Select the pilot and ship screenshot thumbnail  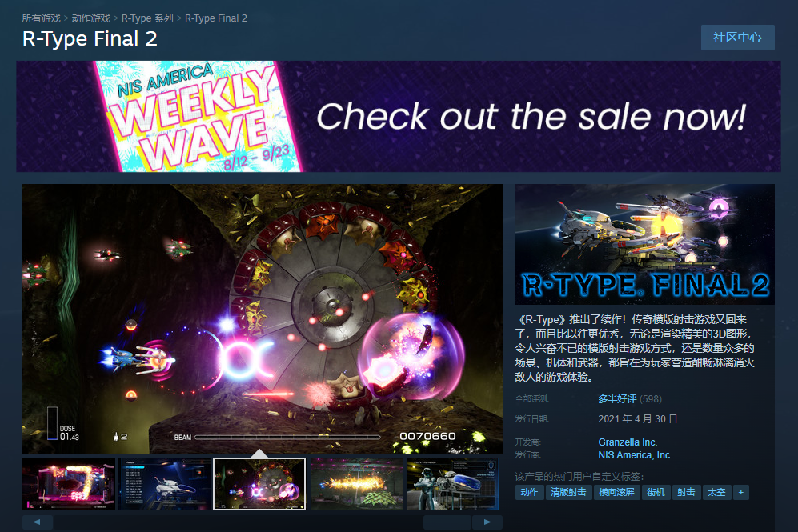click(452, 484)
